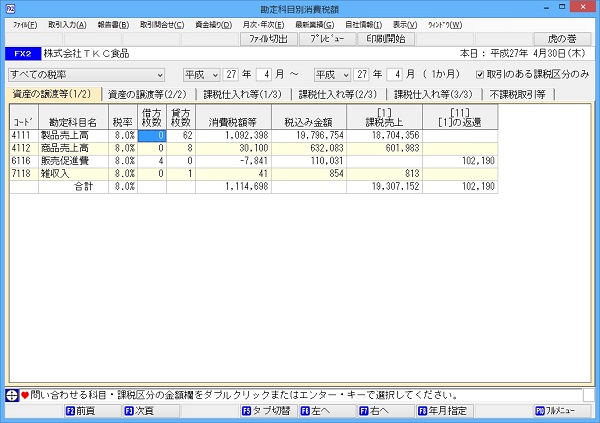The width and height of the screenshot is (600, 423).
Task: Click the highlighted 借方枚数 cell of 製品売上高
Action: (x=152, y=136)
